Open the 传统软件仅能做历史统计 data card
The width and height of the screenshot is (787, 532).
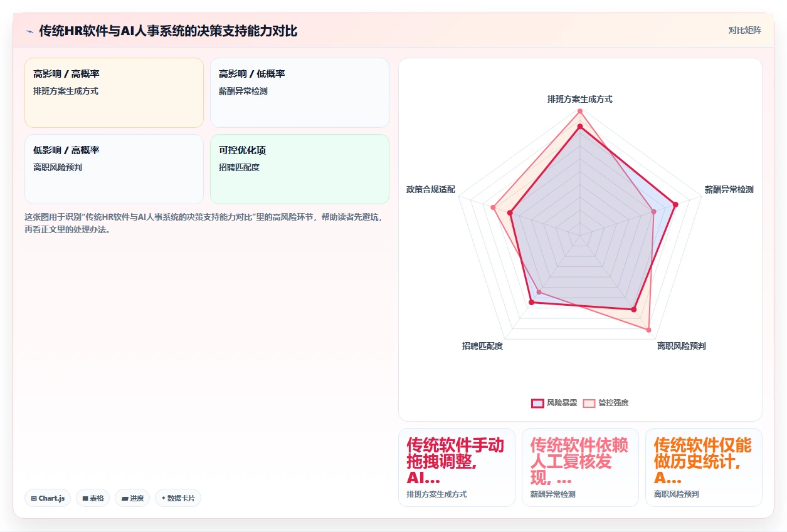[x=704, y=467]
